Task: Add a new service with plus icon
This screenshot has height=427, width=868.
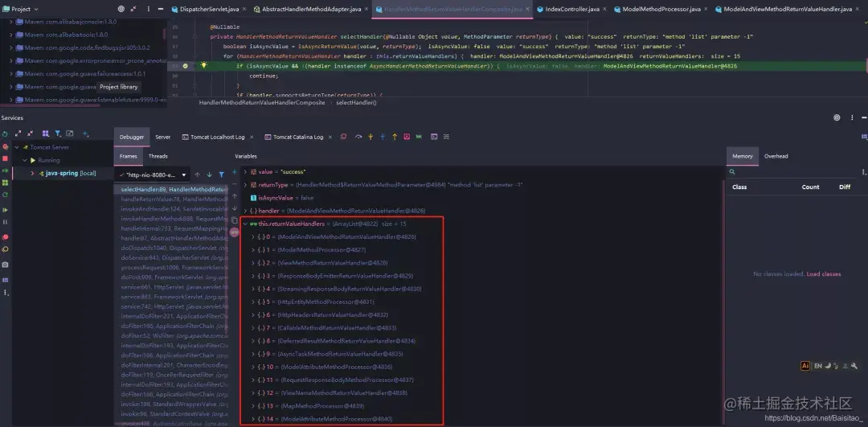Action: (85, 134)
